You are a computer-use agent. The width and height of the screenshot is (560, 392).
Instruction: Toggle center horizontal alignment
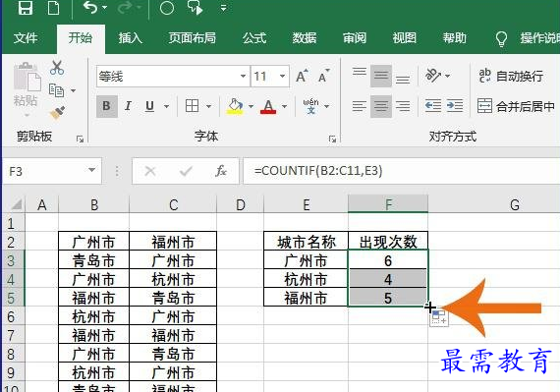(x=381, y=106)
